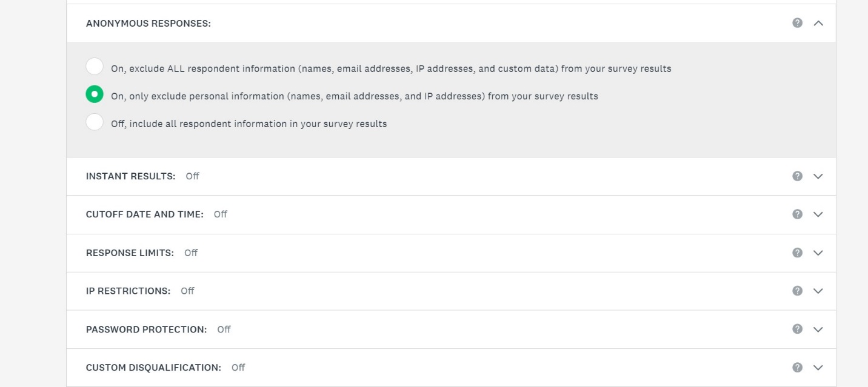Expand Cutoff Date and Time chevron
The height and width of the screenshot is (387, 868).
818,214
